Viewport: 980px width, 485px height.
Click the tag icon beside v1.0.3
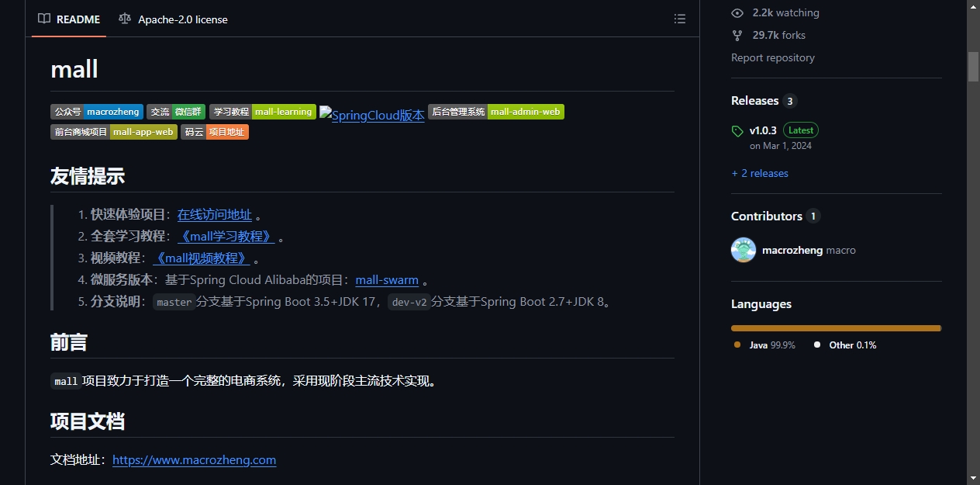(x=737, y=131)
